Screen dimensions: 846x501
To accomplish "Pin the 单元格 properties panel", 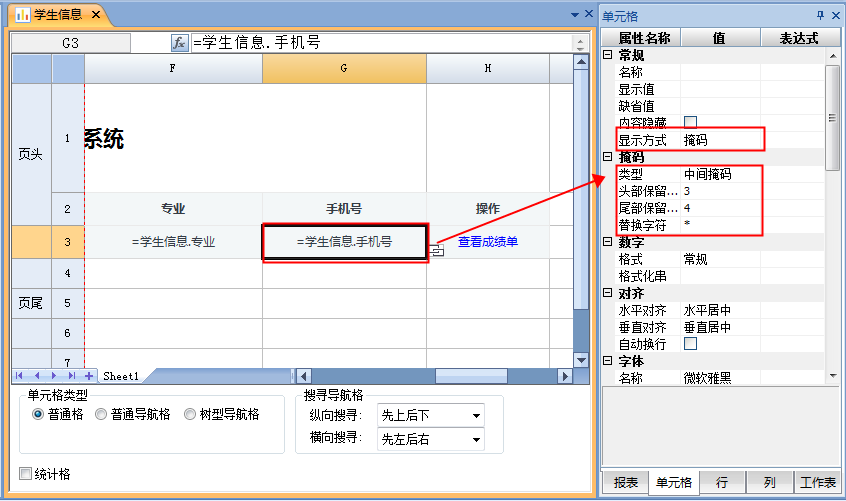I will (820, 15).
